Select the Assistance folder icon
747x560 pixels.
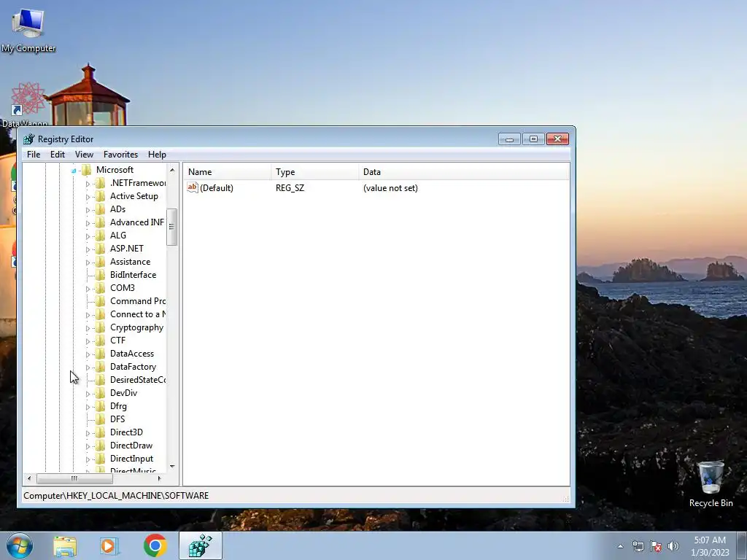[x=100, y=262]
